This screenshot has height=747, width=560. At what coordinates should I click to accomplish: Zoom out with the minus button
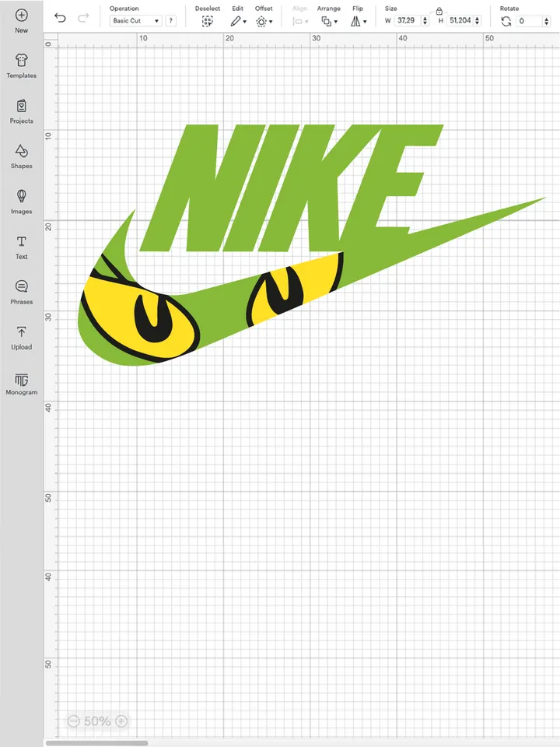pyautogui.click(x=73, y=721)
